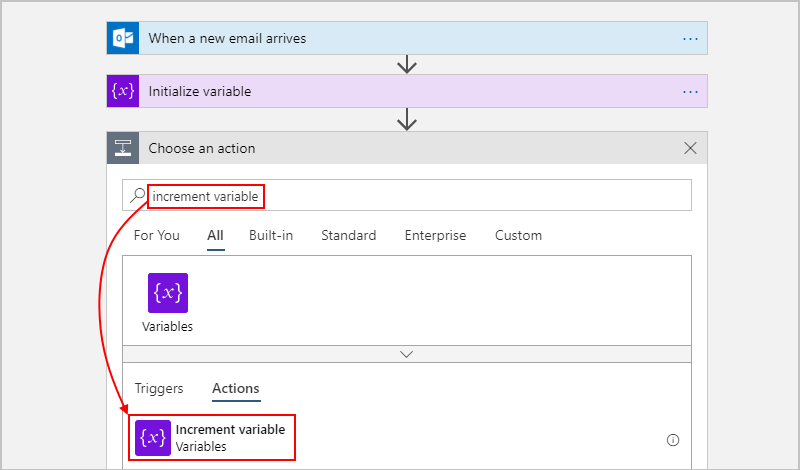
Task: Select the Custom tab
Action: coord(518,236)
